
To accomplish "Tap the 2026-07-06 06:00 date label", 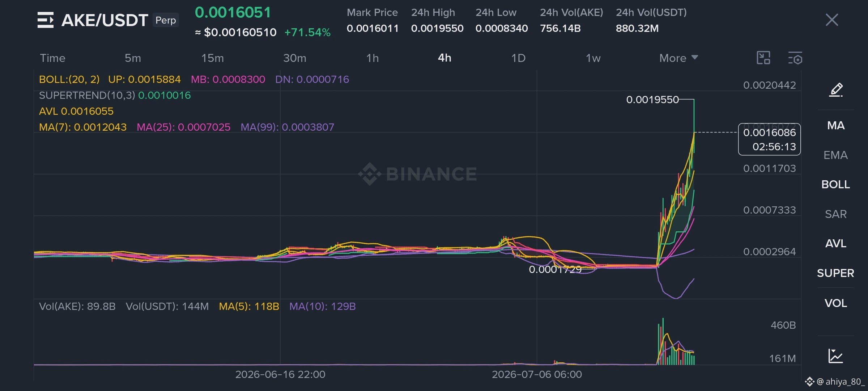I will [x=537, y=374].
